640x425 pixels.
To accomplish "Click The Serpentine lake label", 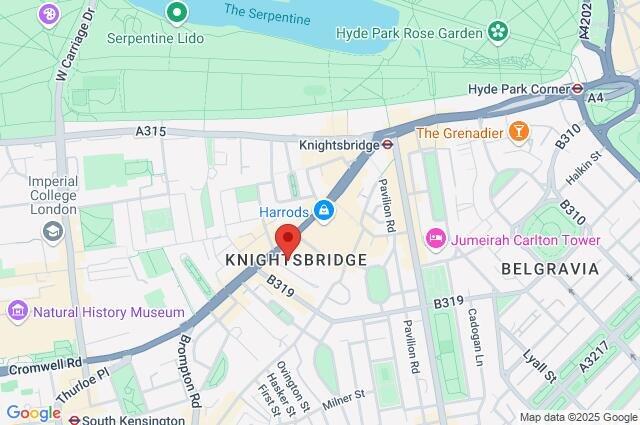I will [x=267, y=14].
